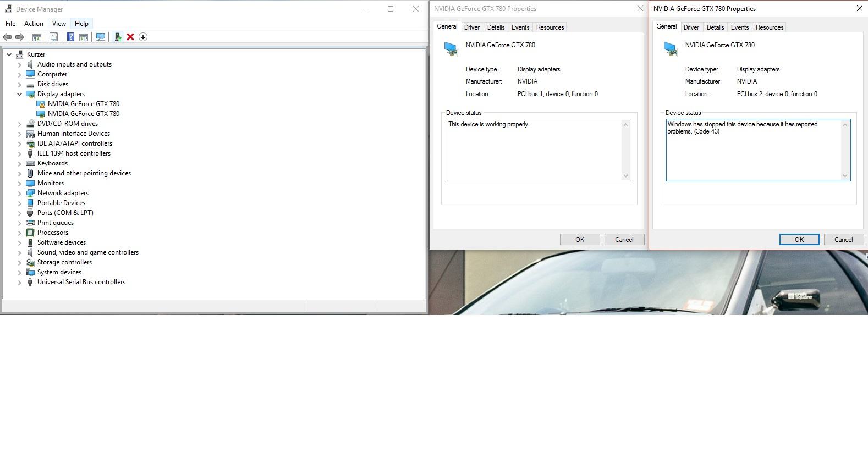
Task: Expand the Sound, video and game controllers category
Action: [x=20, y=252]
